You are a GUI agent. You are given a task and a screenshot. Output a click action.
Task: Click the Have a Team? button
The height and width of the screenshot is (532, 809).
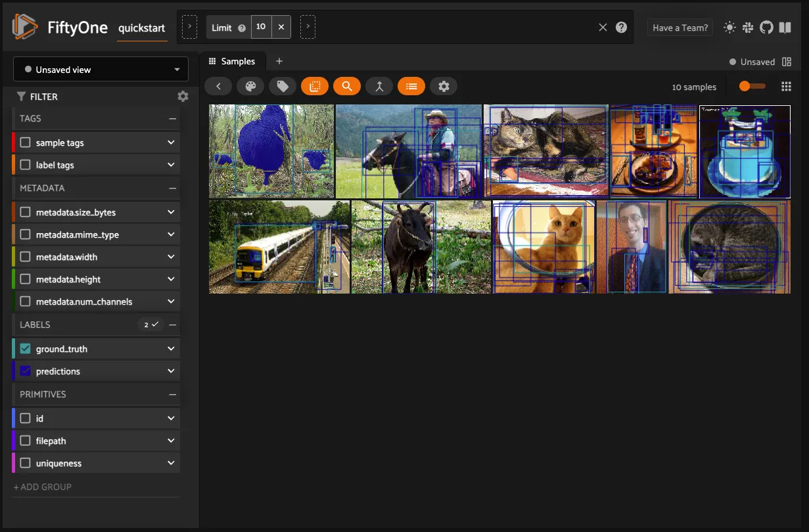[680, 28]
